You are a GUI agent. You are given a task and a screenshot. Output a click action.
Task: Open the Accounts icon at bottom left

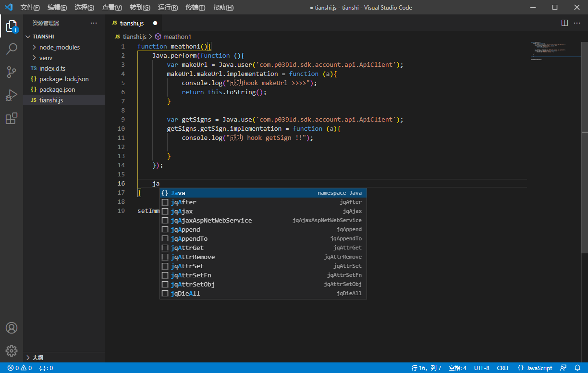(x=12, y=328)
